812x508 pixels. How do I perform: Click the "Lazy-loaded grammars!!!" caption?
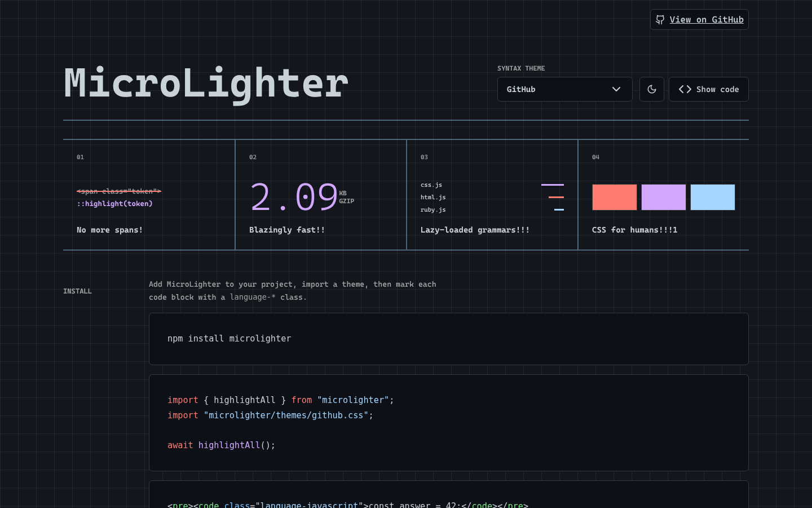[x=475, y=230]
